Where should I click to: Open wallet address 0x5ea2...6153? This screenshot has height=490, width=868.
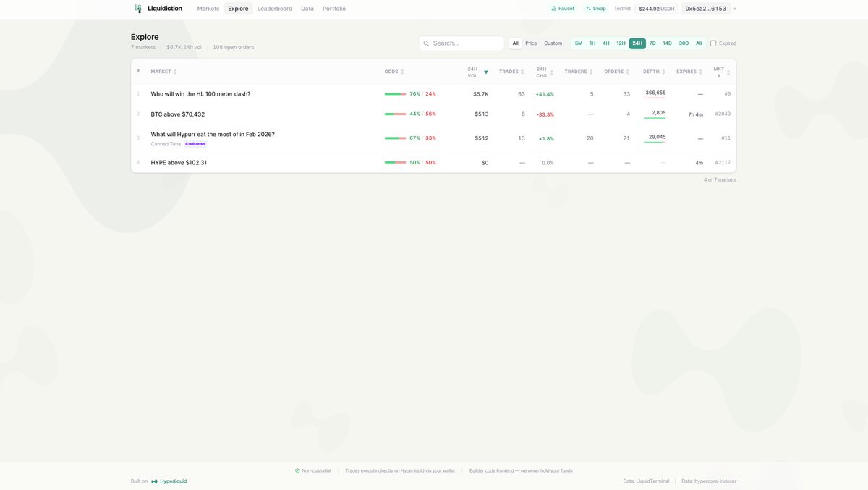pos(705,9)
